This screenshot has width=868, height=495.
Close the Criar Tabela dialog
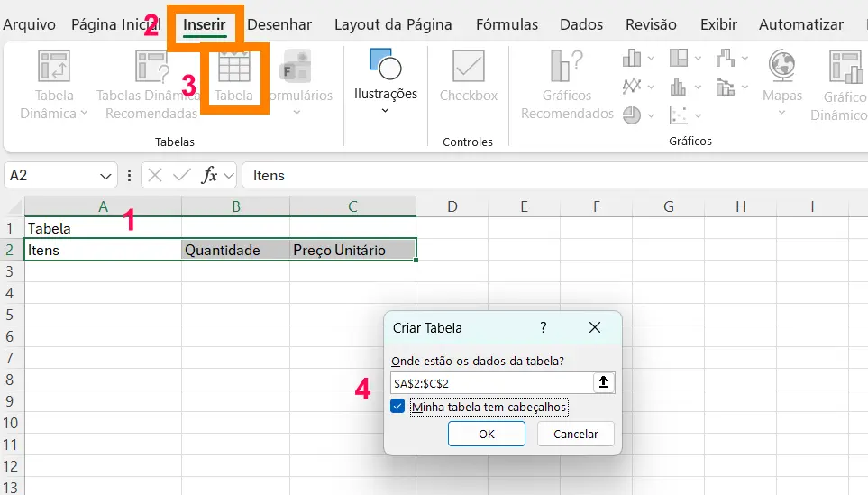pyautogui.click(x=595, y=328)
